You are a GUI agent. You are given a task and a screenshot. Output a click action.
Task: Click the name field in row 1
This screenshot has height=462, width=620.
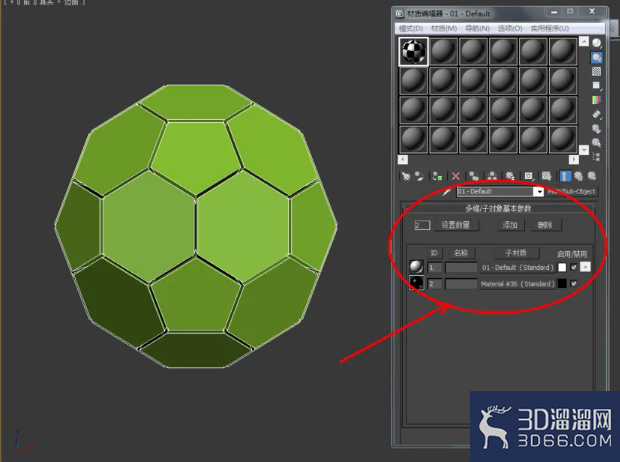461,268
